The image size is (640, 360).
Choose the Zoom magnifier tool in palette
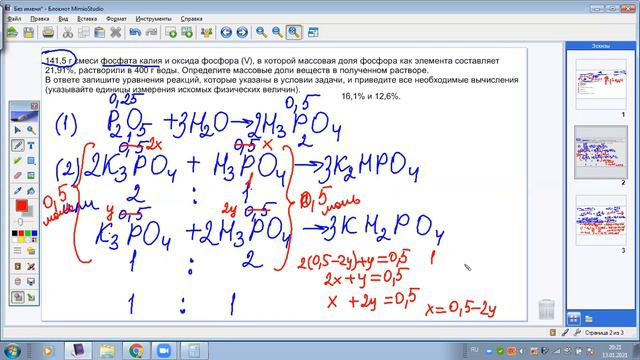pyautogui.click(x=31, y=130)
